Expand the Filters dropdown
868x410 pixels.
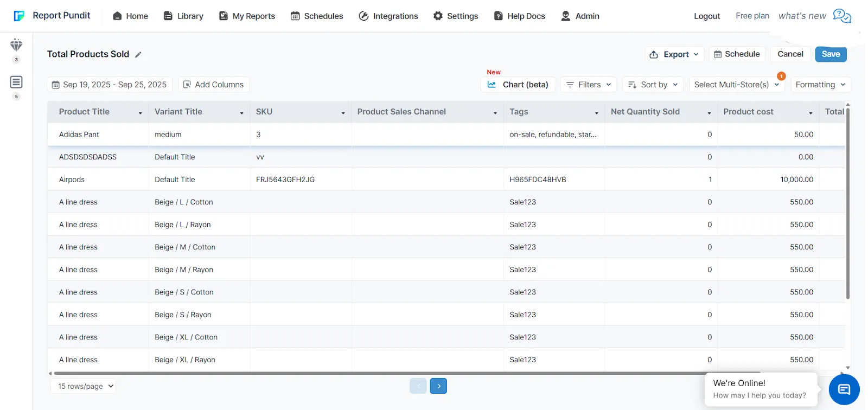click(589, 85)
